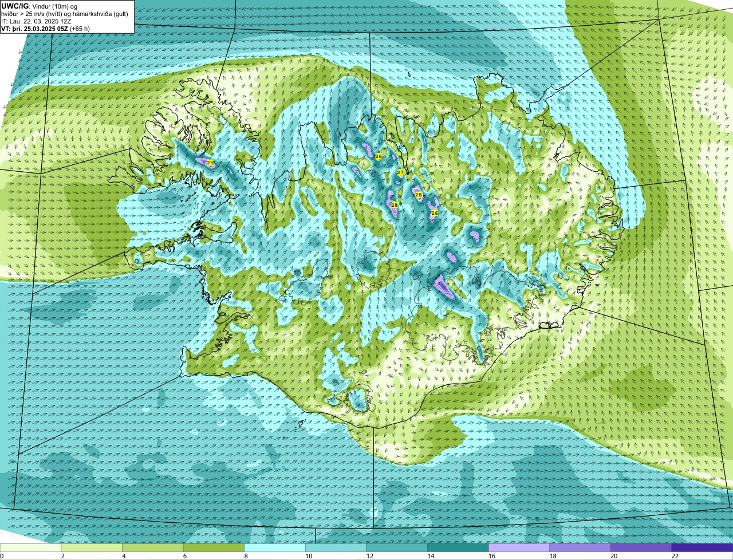The height and width of the screenshot is (560, 733).
Task: Click the yellow gust label '25' on the map
Action: click(x=210, y=163)
